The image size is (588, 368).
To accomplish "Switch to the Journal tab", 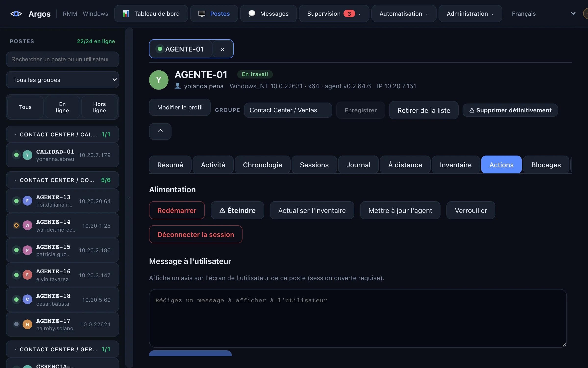I will 358,165.
